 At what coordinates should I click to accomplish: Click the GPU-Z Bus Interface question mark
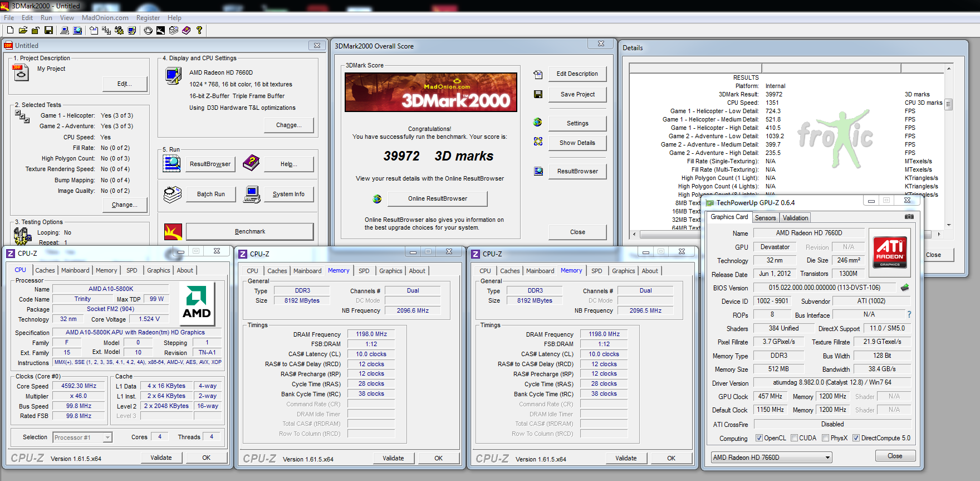point(909,314)
